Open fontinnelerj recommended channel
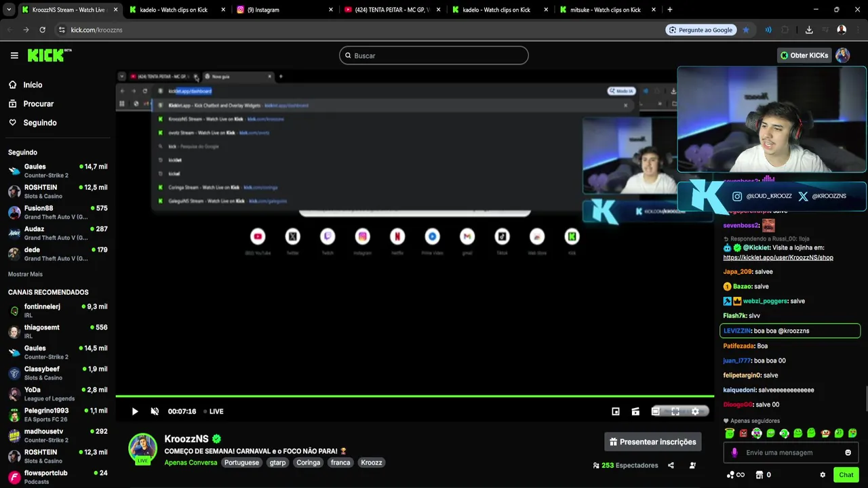Viewport: 868px width, 488px height. [x=58, y=310]
